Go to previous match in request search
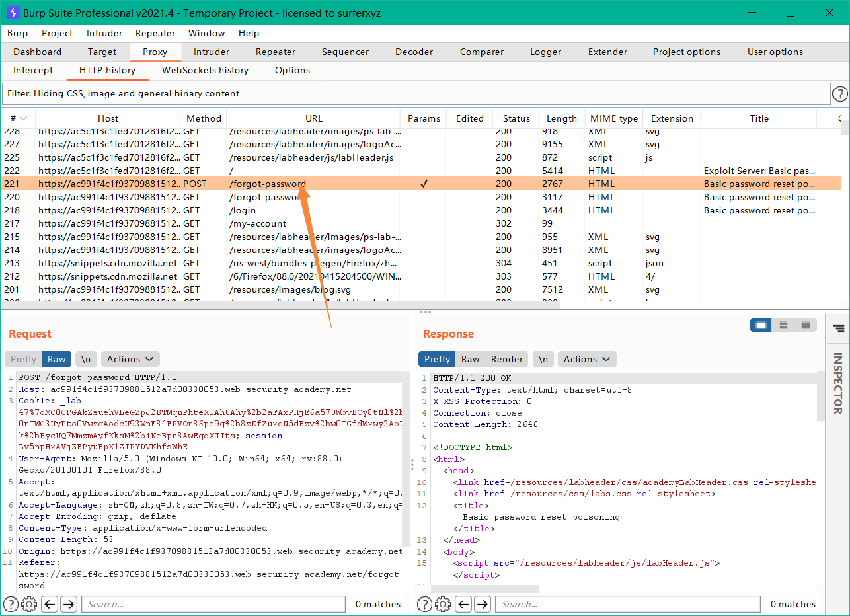The image size is (850, 616). 50,603
